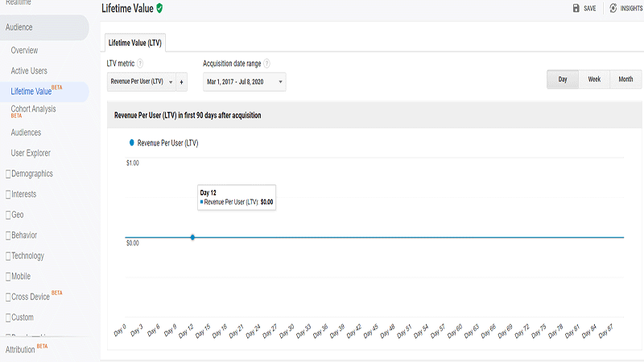Viewport: 644px width, 362px height.
Task: Open the Revenue Per User (LTV) dropdown
Action: pyautogui.click(x=142, y=82)
